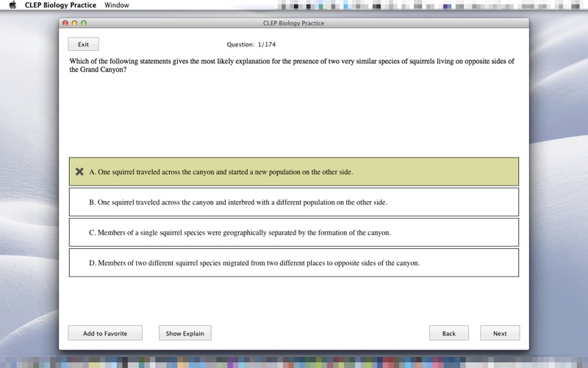Open the Window menu
The image size is (588, 368).
117,5
